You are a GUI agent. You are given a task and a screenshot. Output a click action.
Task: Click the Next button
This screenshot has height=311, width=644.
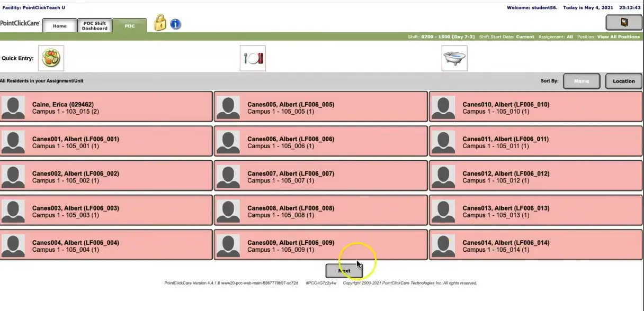click(x=344, y=270)
